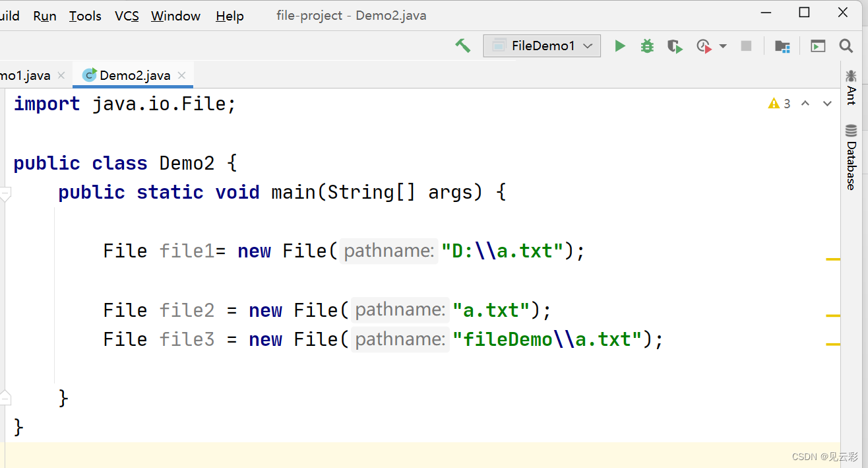This screenshot has height=468, width=868.
Task: Click the Build Project hammer icon
Action: pos(462,46)
